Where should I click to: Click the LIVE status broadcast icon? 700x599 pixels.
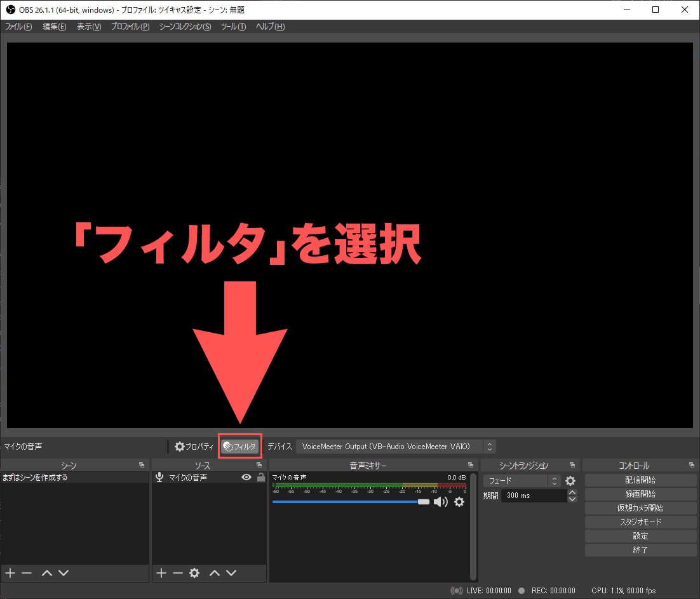456,591
